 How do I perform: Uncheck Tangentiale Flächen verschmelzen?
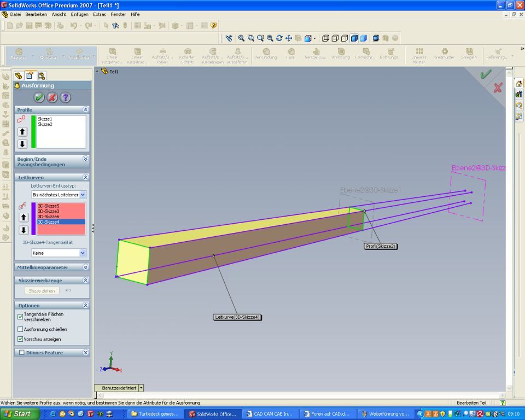(x=20, y=316)
